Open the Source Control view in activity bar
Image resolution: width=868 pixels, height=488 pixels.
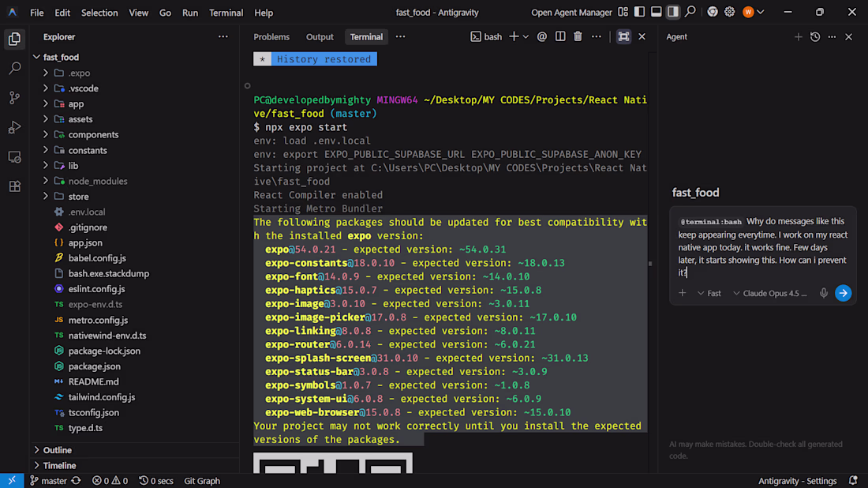pos(14,98)
